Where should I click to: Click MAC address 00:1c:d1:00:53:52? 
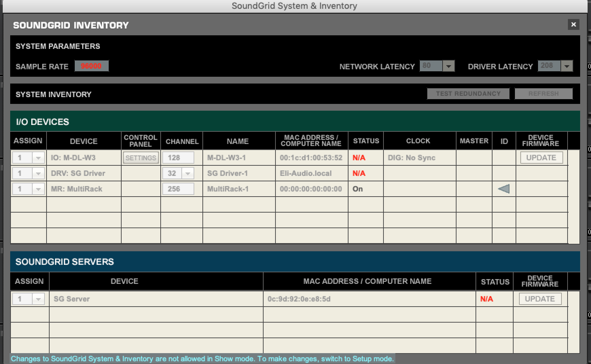311,158
